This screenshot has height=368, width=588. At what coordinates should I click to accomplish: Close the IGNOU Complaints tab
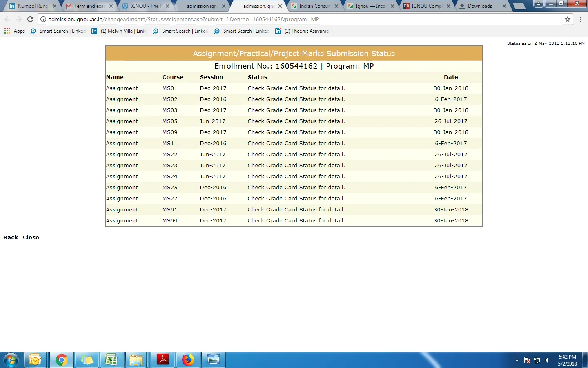(x=448, y=6)
